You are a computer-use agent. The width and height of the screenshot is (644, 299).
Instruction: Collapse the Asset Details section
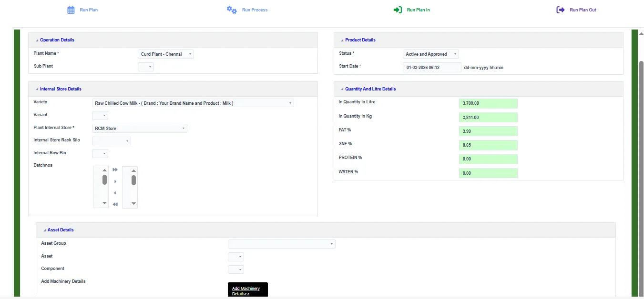pyautogui.click(x=45, y=230)
